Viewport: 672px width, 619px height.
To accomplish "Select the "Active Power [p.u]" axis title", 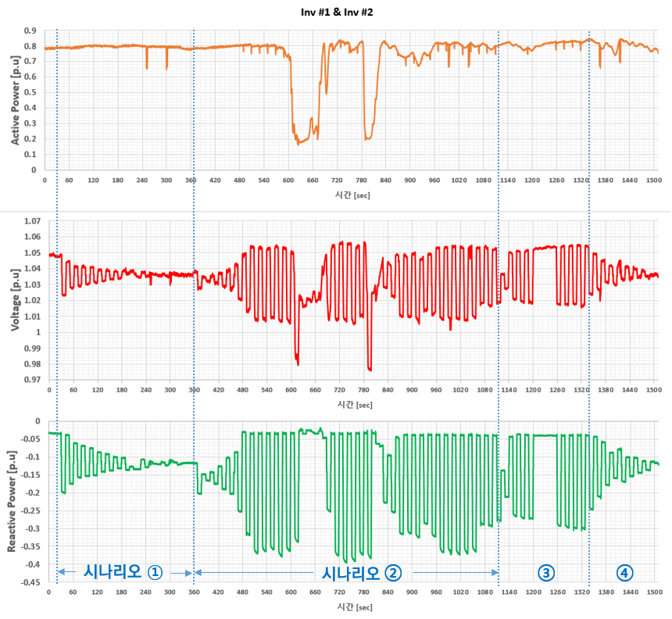I will (15, 100).
